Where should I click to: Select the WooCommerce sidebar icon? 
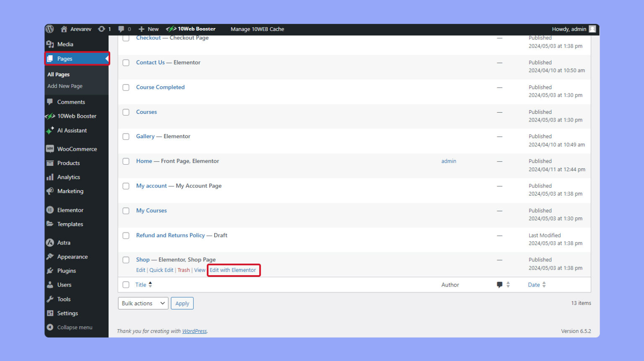point(51,149)
